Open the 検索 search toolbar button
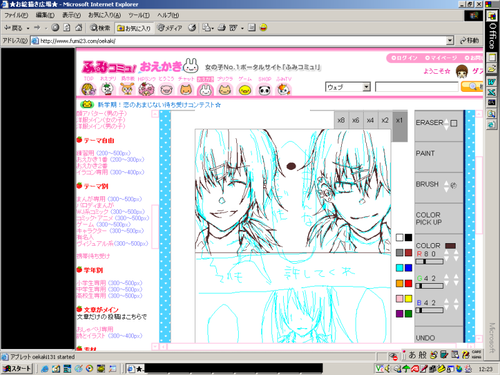The width and height of the screenshot is (500, 375). [x=100, y=28]
